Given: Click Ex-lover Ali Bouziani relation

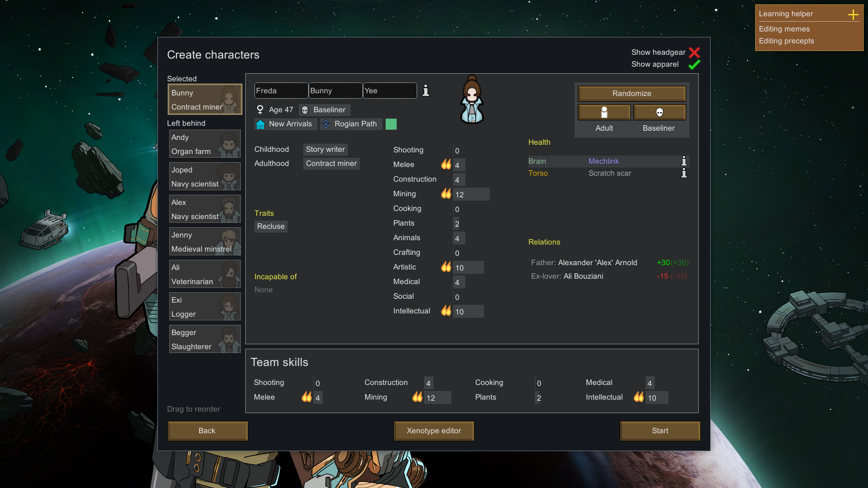Looking at the screenshot, I should pos(609,277).
